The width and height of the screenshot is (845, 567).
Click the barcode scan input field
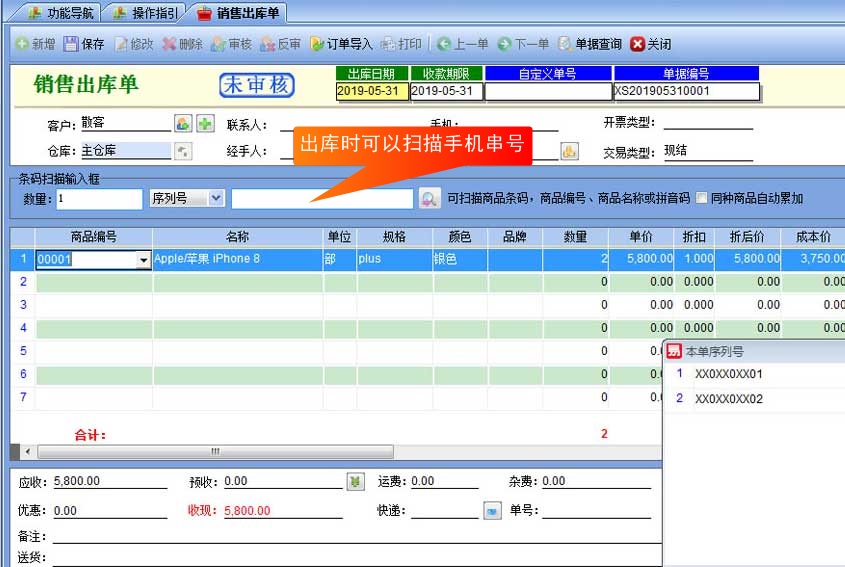pos(321,198)
